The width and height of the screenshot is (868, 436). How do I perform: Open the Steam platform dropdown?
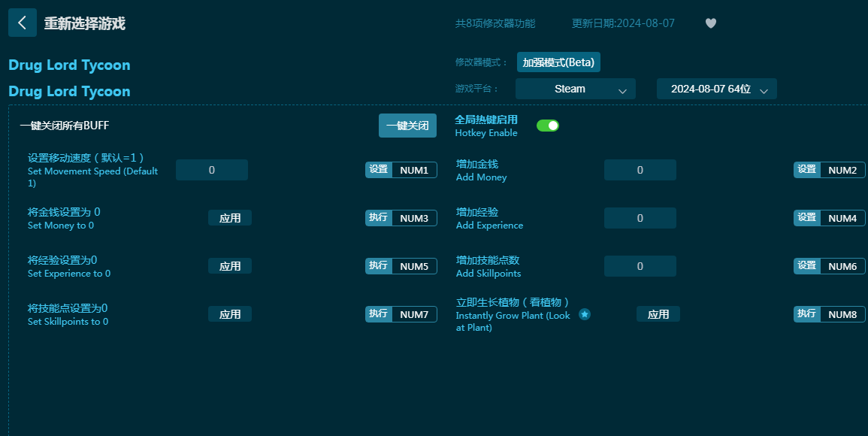pyautogui.click(x=575, y=89)
